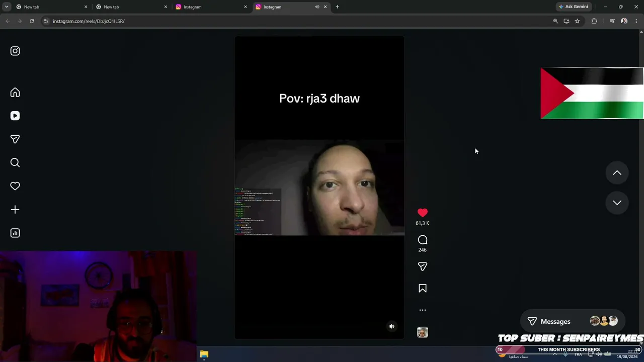The width and height of the screenshot is (644, 362).
Task: Mute the reel with the speaker button
Action: 392,326
